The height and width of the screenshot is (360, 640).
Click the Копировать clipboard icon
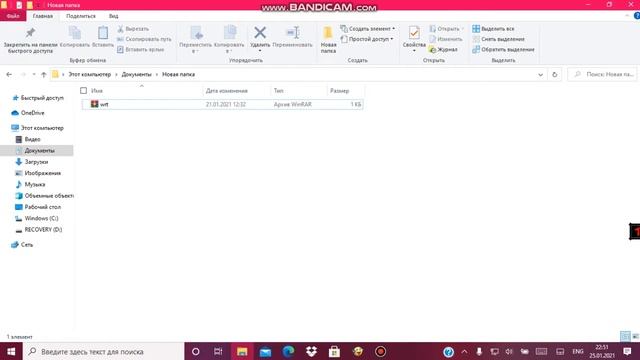75,37
